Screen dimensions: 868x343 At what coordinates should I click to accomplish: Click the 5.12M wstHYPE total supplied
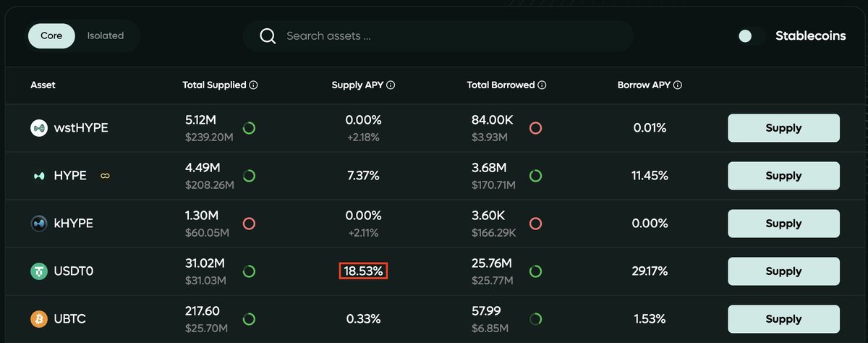[202, 119]
